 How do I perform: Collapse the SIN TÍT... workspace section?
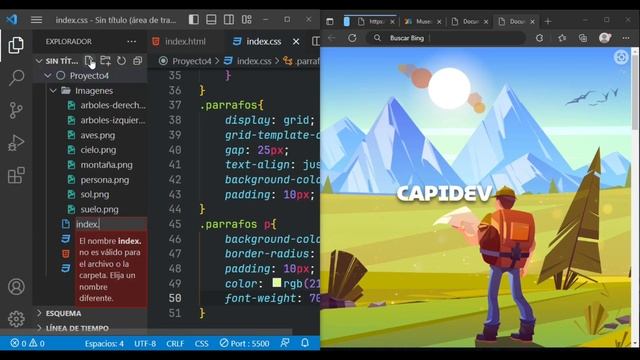[39, 61]
